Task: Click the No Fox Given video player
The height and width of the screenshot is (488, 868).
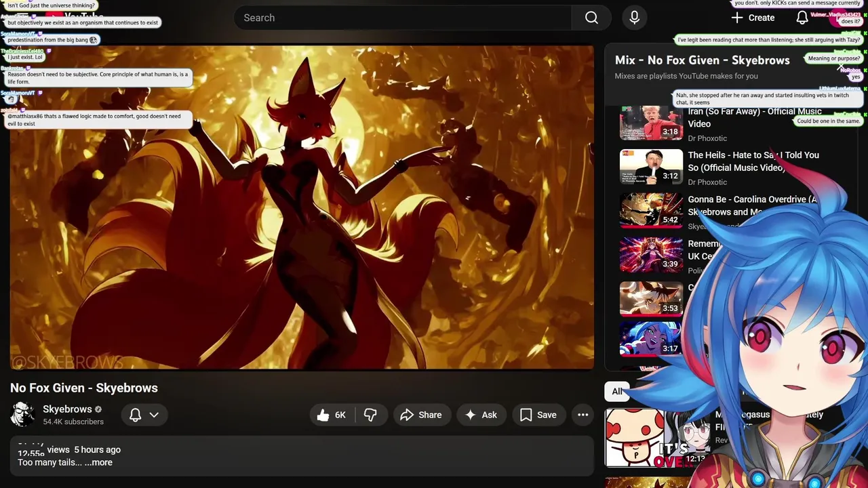Action: (302, 207)
